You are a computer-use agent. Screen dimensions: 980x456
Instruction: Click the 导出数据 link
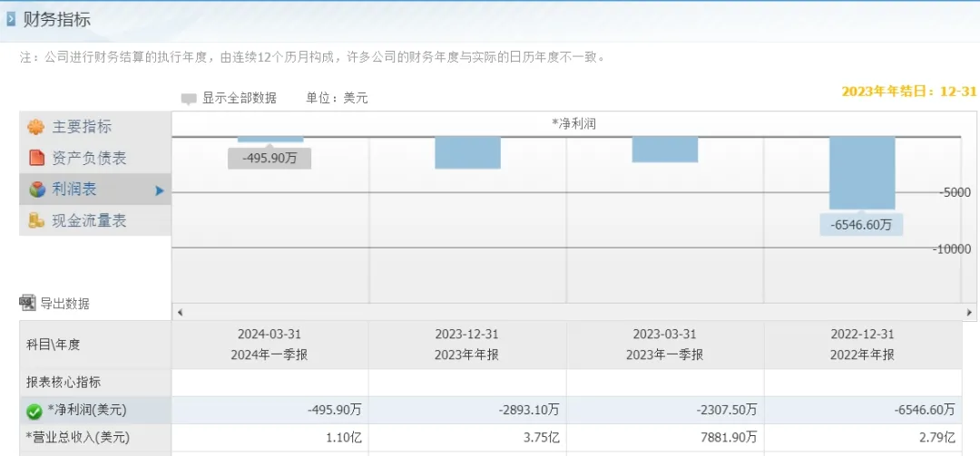65,304
